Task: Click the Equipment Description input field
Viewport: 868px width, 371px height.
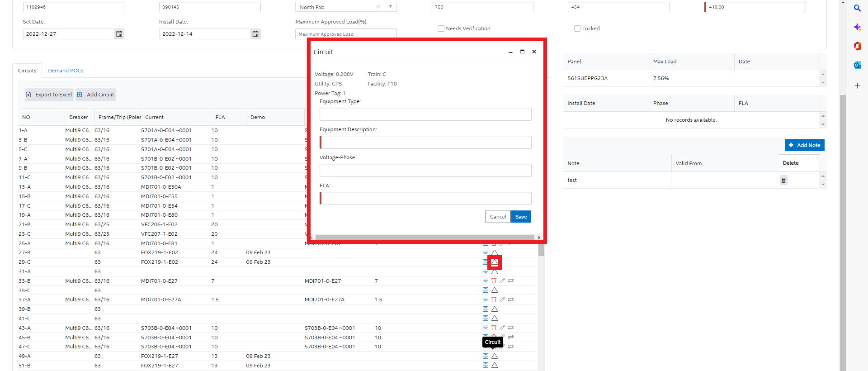Action: coord(425,143)
